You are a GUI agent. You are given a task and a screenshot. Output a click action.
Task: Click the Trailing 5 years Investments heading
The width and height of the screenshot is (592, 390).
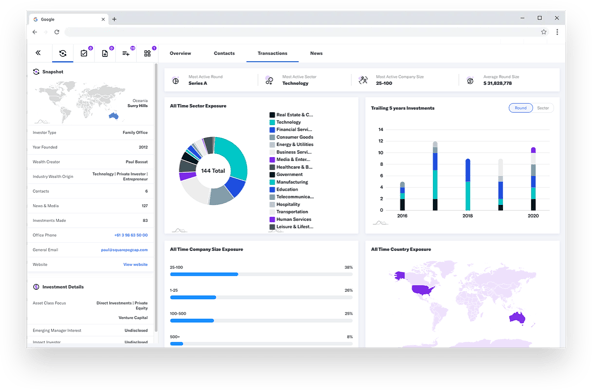click(402, 108)
